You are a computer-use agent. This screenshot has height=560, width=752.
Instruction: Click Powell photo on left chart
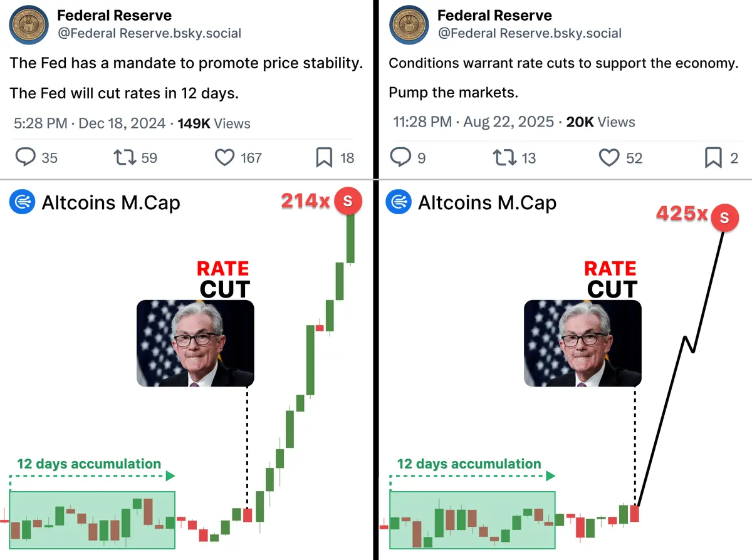click(196, 343)
